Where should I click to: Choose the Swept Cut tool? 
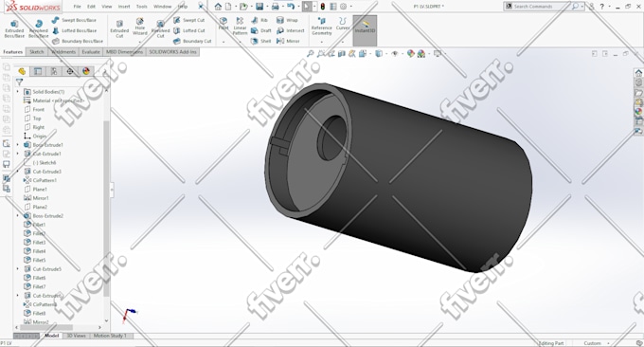pyautogui.click(x=188, y=20)
